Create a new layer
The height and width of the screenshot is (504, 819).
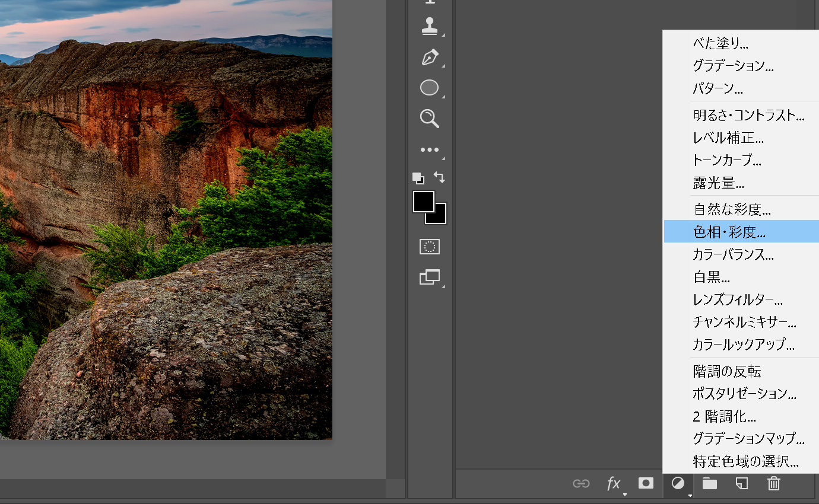(741, 483)
